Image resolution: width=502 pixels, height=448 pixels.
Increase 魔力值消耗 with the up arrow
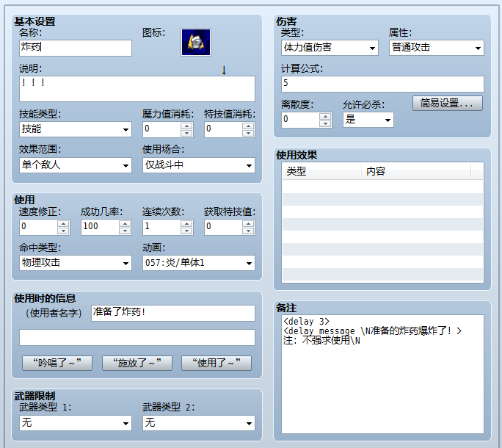(186, 126)
